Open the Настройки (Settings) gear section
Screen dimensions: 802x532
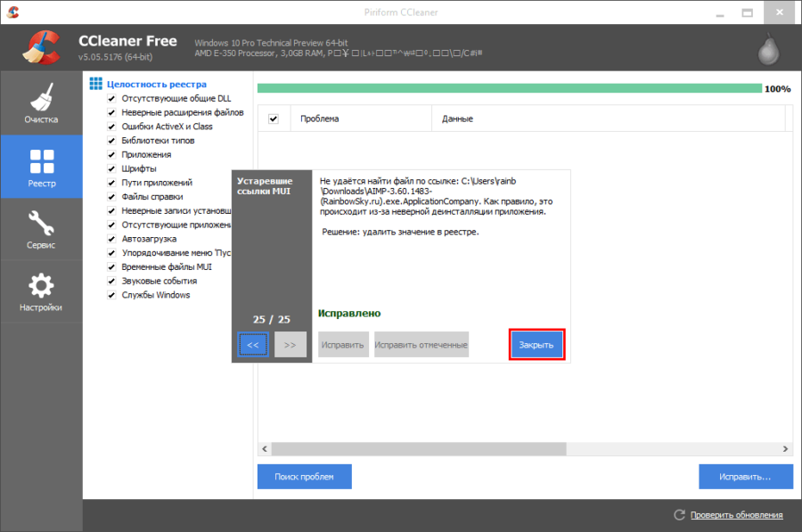(x=41, y=292)
